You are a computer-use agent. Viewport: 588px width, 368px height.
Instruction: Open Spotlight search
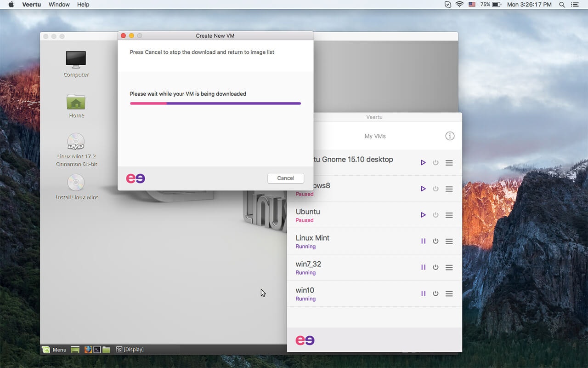pyautogui.click(x=562, y=5)
